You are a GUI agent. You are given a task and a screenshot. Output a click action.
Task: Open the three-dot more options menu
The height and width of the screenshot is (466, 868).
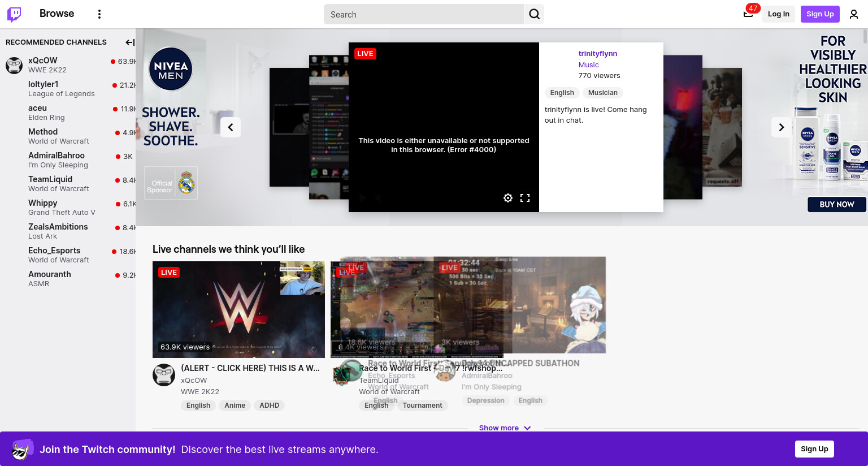click(99, 14)
